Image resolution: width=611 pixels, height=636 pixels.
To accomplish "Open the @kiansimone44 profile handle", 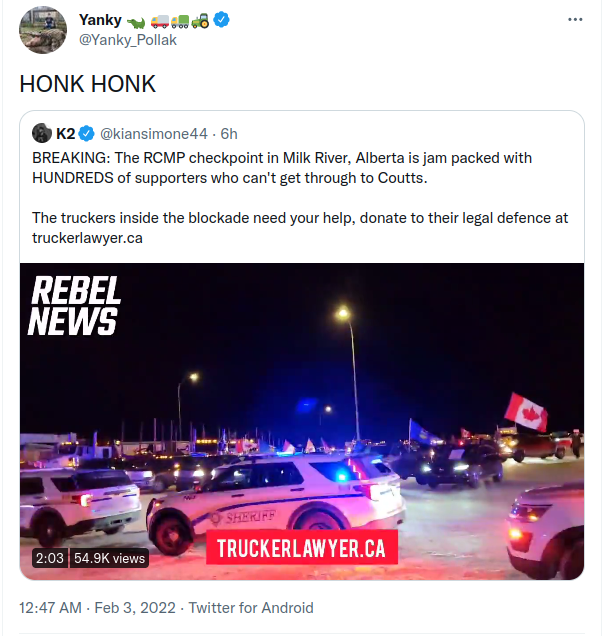I will coord(154,134).
